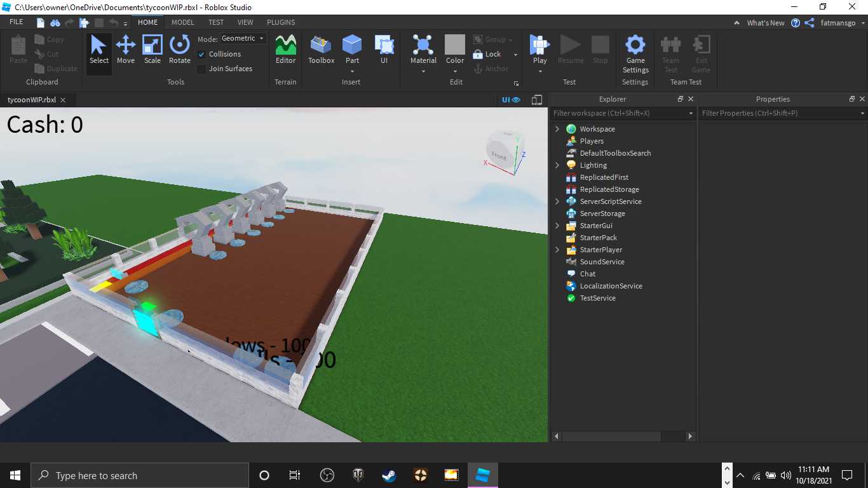Expand the StarterPlayer node
Image resolution: width=868 pixels, height=488 pixels.
(x=557, y=250)
